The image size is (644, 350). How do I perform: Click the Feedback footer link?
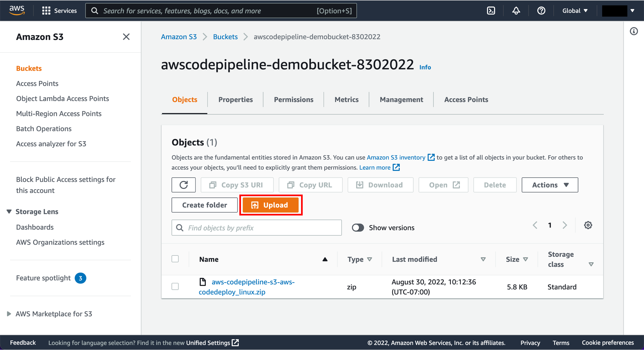23,343
